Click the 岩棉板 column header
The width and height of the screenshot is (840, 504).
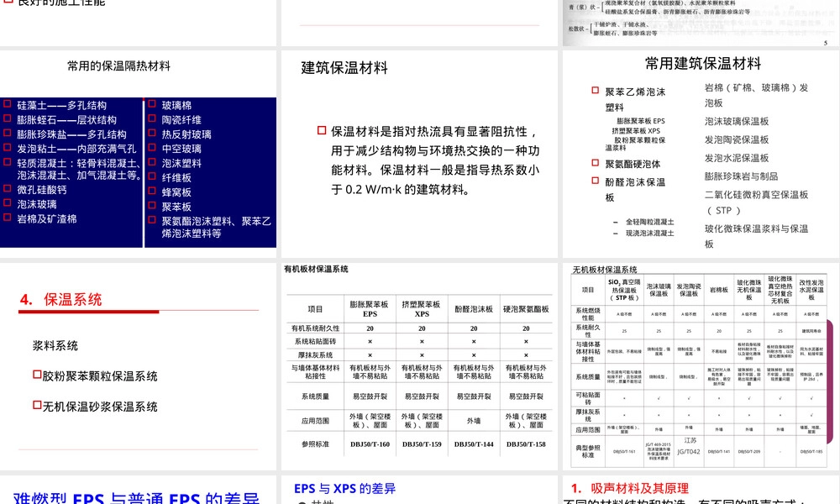click(719, 290)
